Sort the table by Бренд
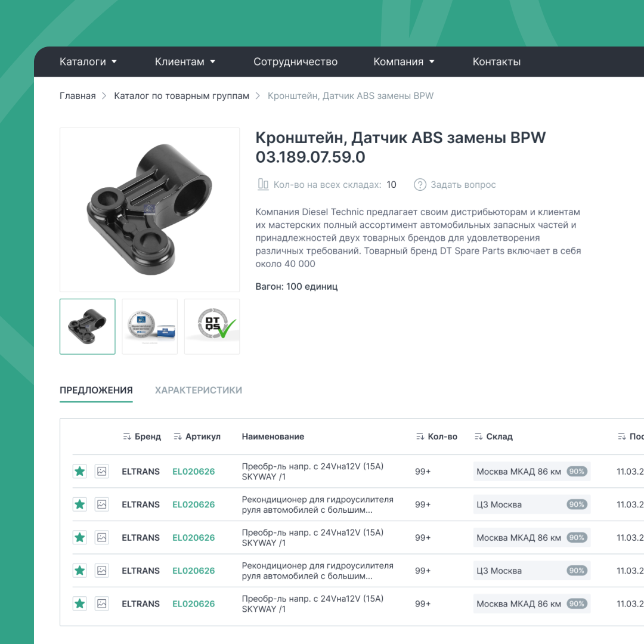The image size is (644, 644). [142, 436]
